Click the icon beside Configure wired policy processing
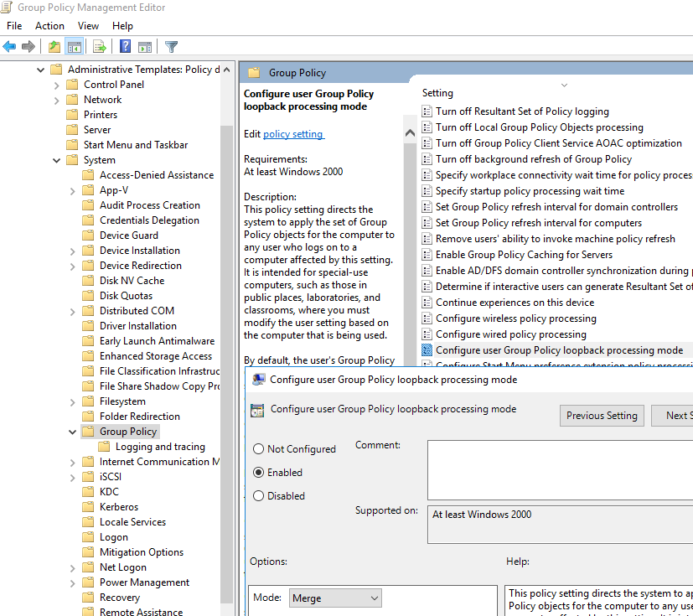This screenshot has width=693, height=616. [x=427, y=334]
